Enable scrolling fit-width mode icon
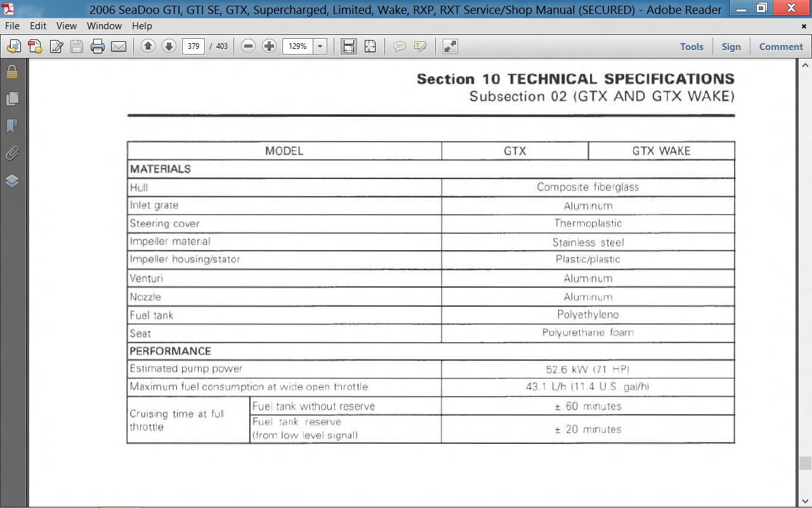 349,46
